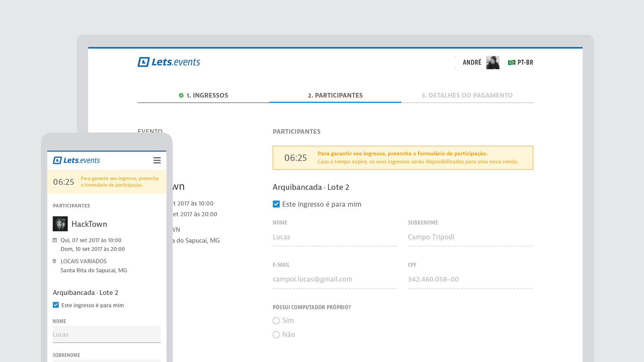
Task: Uncheck desktop 'Este ingresso é para mim'
Action: tap(276, 204)
